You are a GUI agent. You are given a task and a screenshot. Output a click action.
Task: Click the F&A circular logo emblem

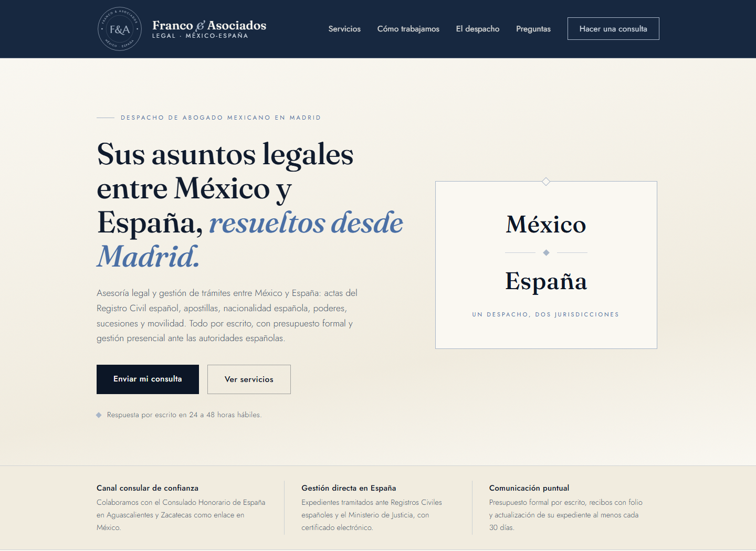120,29
